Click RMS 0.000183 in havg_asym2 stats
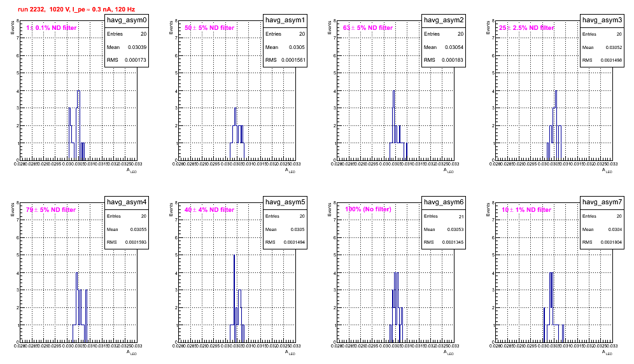Viewport: 634px width, 364px height. [x=444, y=60]
